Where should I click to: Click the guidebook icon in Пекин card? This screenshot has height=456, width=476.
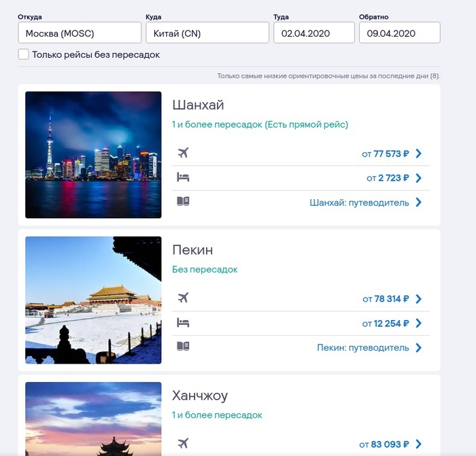182,347
